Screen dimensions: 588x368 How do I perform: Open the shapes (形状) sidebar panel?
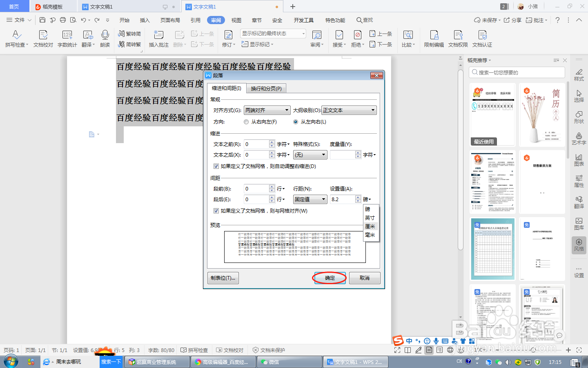(579, 117)
